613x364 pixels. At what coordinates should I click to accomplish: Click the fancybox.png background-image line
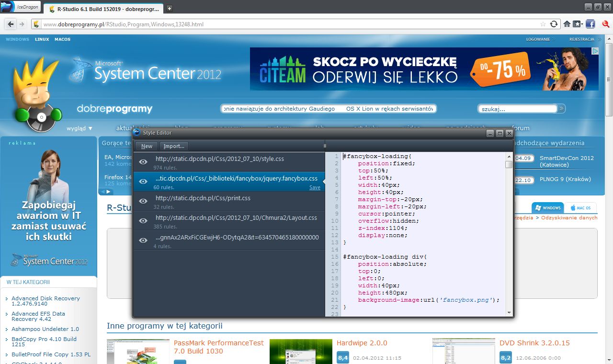click(429, 300)
